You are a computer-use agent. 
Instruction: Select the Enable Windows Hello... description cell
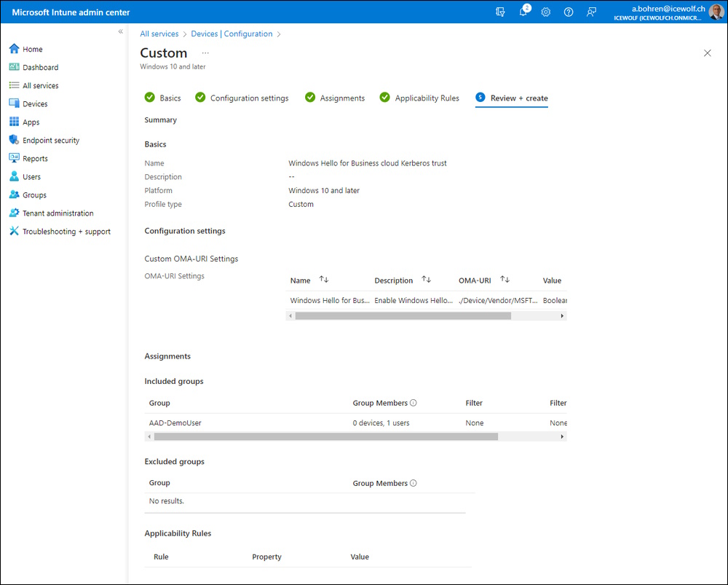pyautogui.click(x=414, y=301)
